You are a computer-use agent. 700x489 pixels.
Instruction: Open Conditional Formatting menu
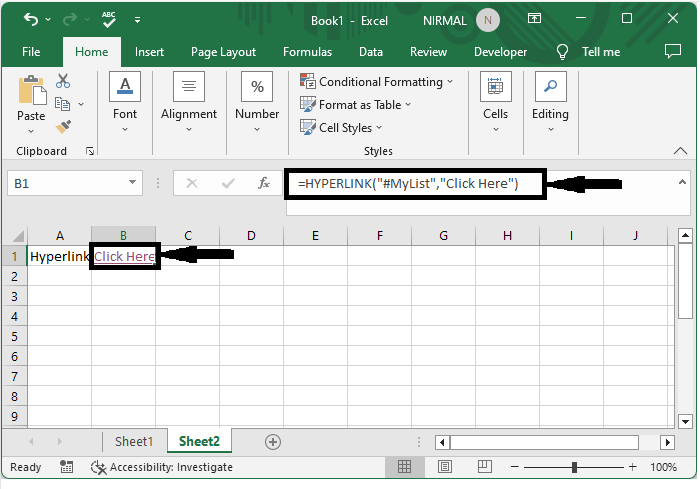coord(376,82)
